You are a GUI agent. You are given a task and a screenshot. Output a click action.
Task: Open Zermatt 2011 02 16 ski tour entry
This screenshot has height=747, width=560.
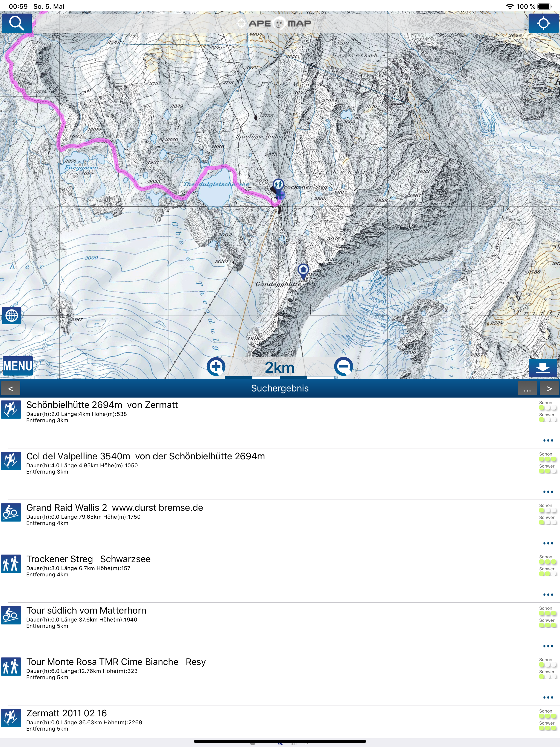(66, 713)
